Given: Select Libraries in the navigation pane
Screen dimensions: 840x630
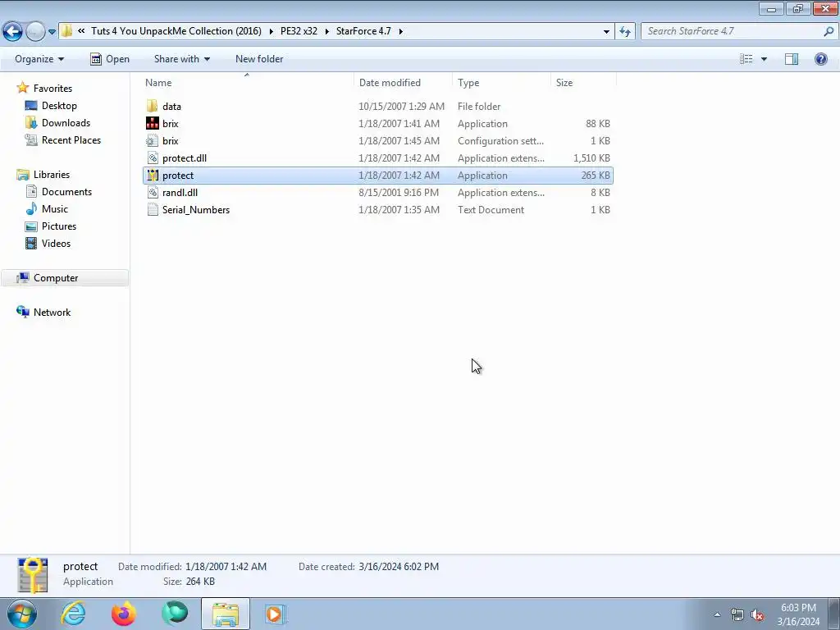Looking at the screenshot, I should point(52,175).
